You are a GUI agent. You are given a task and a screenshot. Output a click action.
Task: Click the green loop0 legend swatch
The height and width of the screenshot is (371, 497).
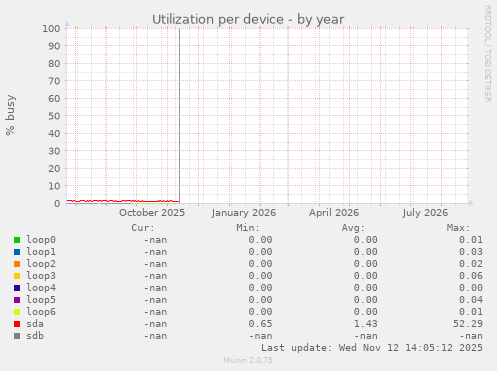pyautogui.click(x=17, y=240)
